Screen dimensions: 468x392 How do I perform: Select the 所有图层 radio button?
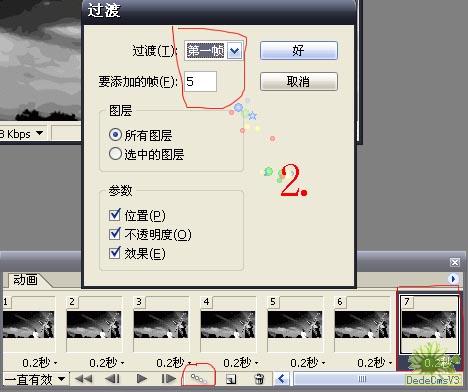coord(115,135)
